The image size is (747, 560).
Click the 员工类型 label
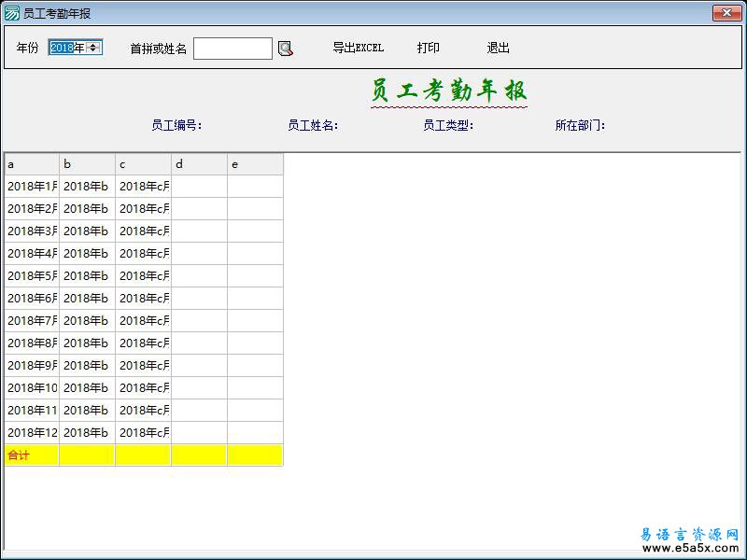[x=448, y=125]
